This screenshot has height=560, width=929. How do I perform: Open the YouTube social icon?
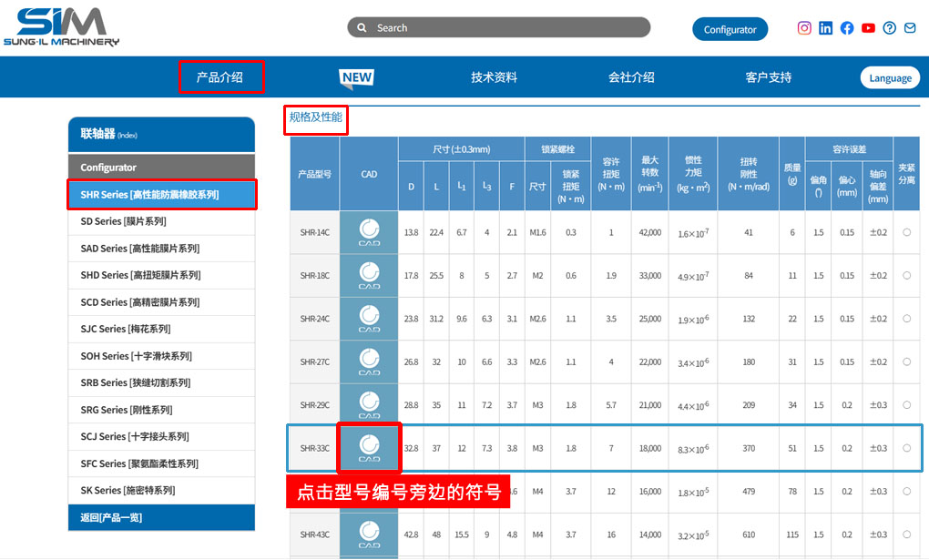(868, 28)
